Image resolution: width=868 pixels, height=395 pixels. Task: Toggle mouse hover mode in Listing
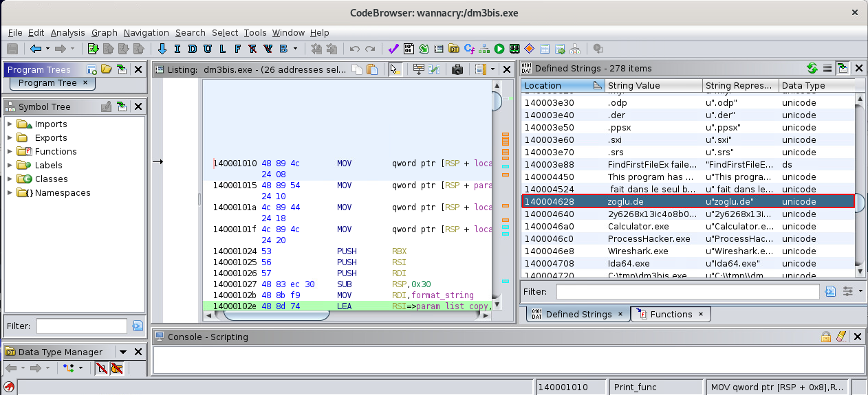tap(395, 69)
